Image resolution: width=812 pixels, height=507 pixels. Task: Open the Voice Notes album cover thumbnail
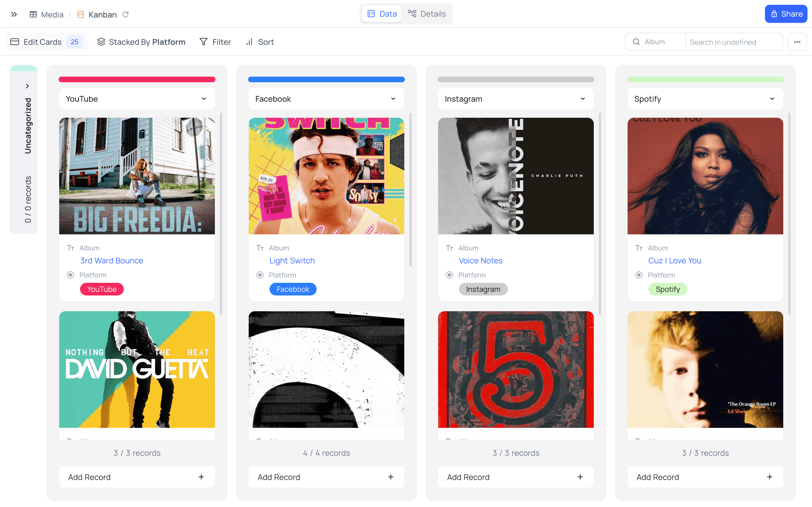point(515,176)
